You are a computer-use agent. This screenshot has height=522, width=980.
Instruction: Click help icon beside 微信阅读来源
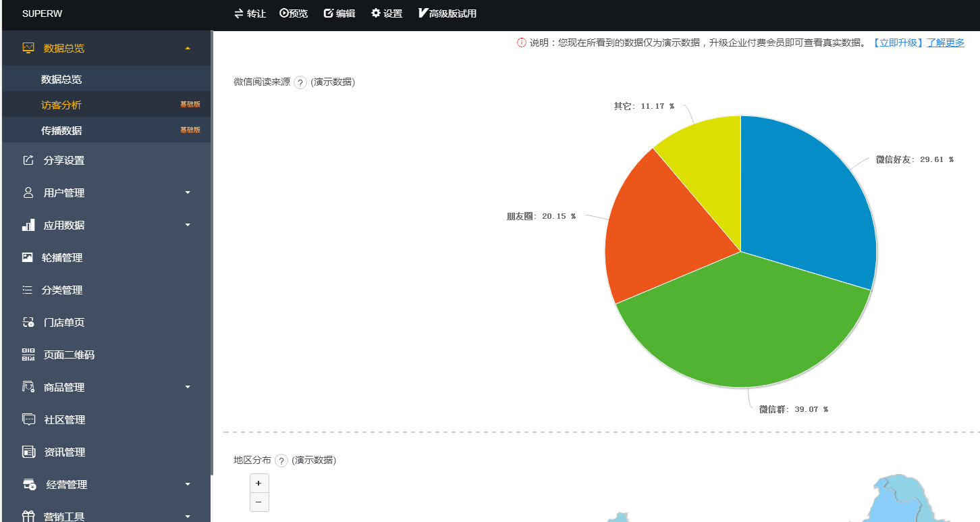click(x=300, y=82)
